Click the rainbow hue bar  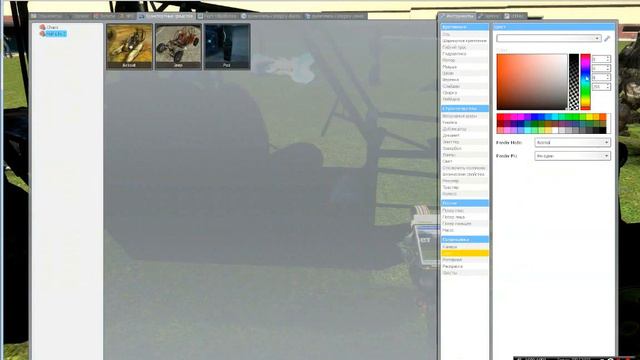pyautogui.click(x=585, y=82)
